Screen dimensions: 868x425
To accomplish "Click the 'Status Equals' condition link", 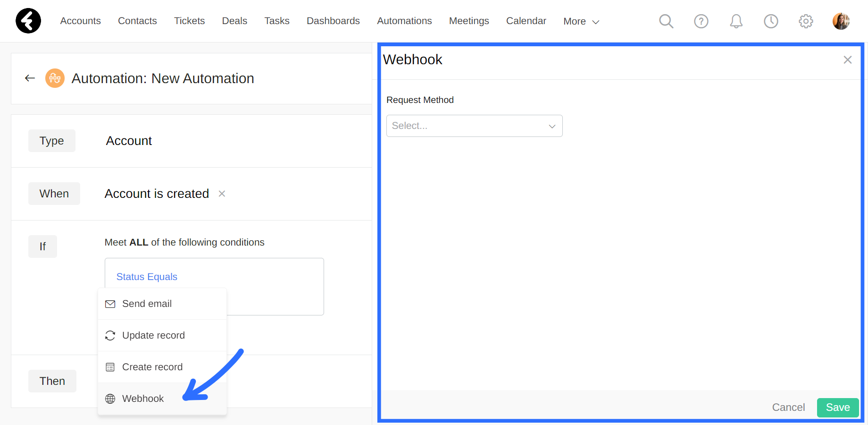I will [x=147, y=277].
